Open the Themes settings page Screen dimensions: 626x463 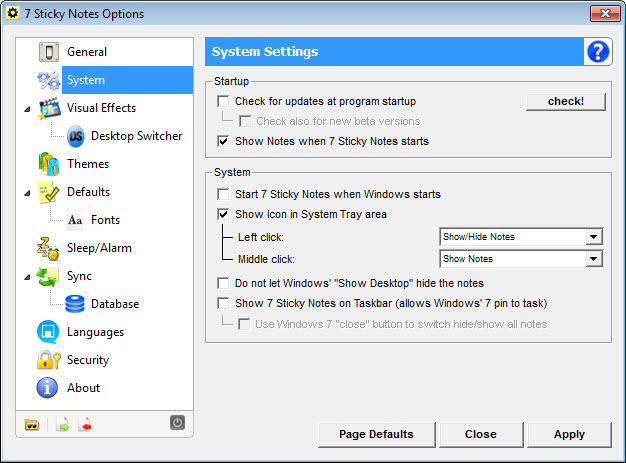click(88, 164)
